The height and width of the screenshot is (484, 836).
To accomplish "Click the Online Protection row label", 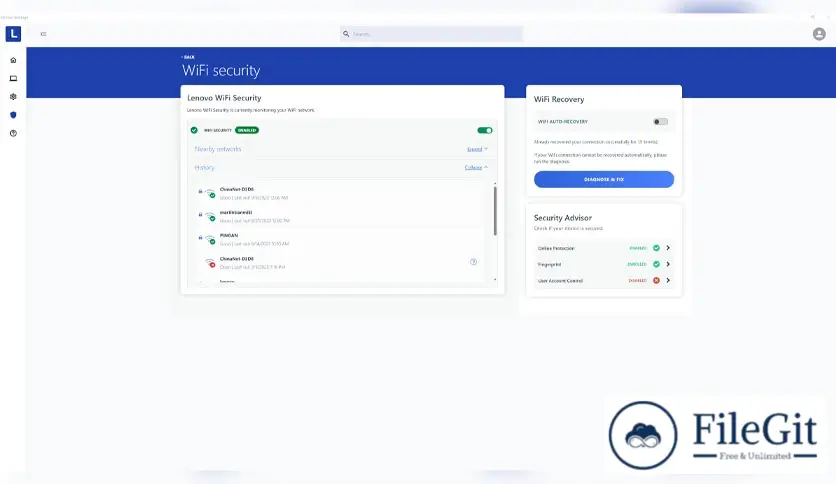I will click(556, 248).
